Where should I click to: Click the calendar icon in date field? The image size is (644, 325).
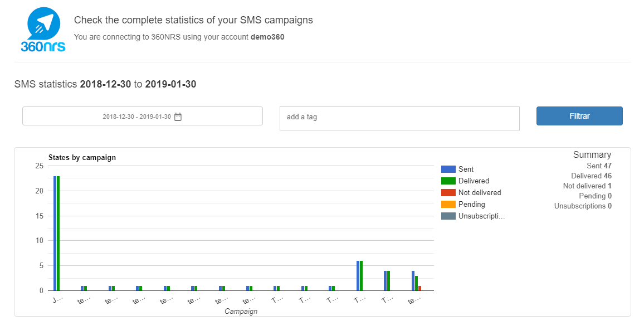click(x=178, y=117)
